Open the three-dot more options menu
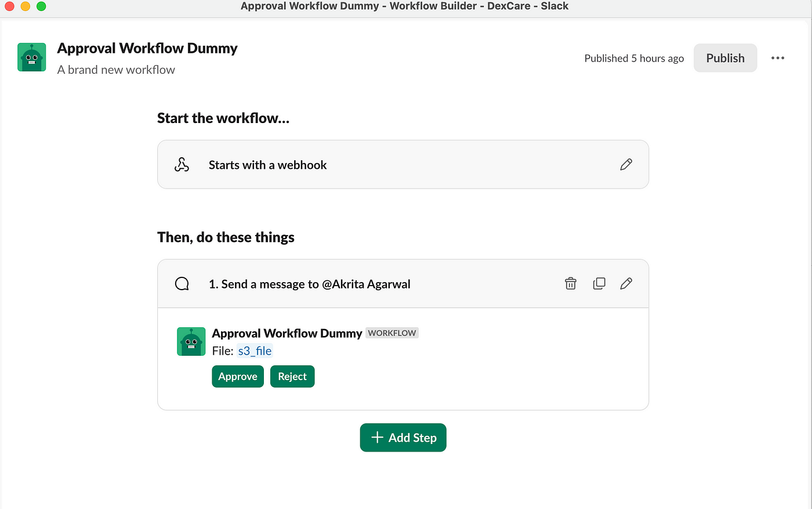Image resolution: width=812 pixels, height=509 pixels. click(778, 58)
